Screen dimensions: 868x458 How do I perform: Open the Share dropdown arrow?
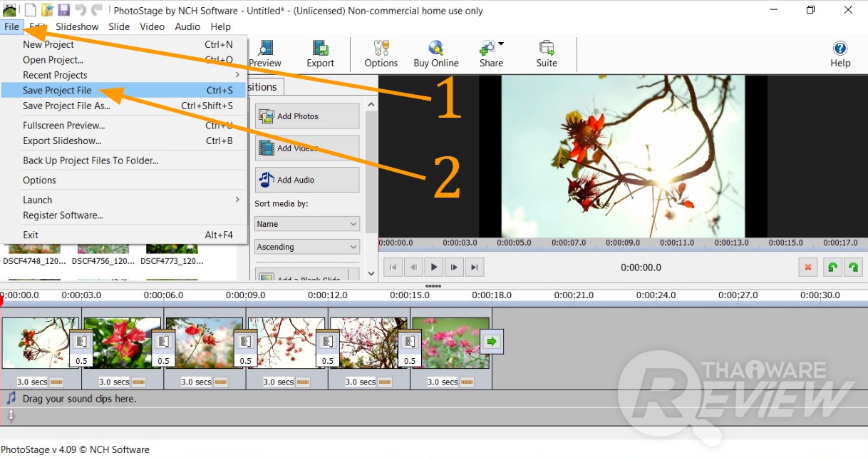[501, 44]
